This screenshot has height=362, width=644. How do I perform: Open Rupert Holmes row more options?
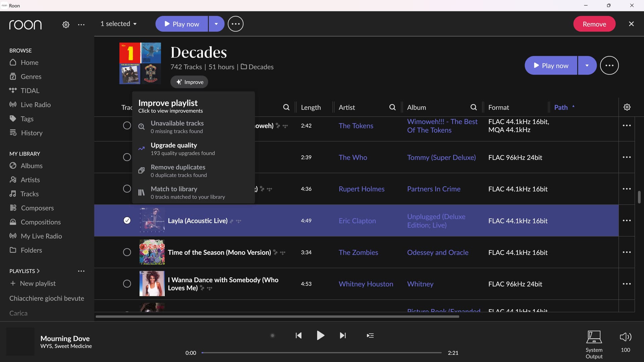coord(627,189)
